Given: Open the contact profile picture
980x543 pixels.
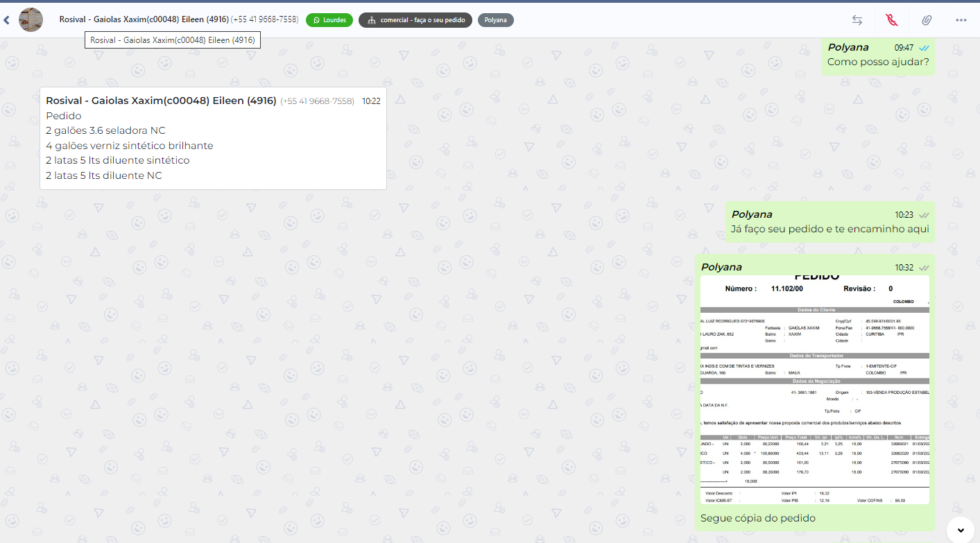Looking at the screenshot, I should click(x=31, y=20).
